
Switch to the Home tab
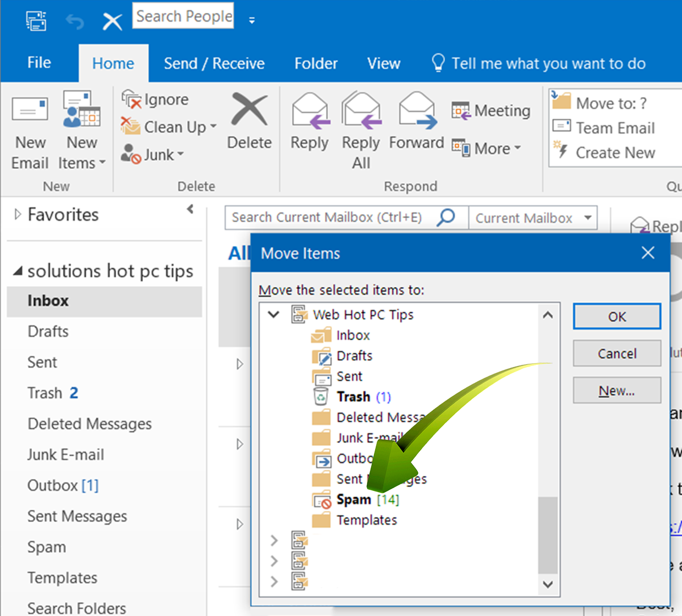(113, 63)
